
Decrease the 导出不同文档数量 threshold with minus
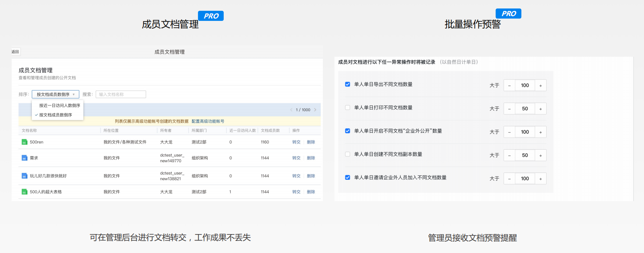tap(509, 85)
